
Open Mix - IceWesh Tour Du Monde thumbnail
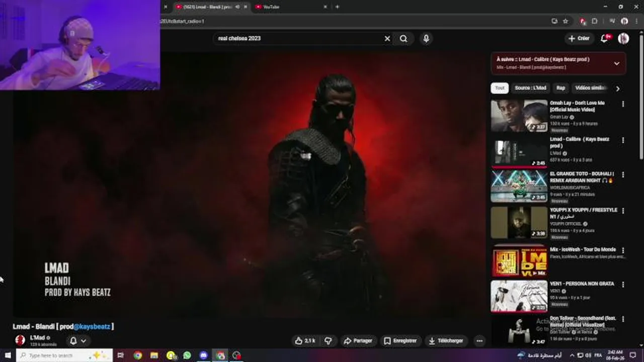(519, 261)
